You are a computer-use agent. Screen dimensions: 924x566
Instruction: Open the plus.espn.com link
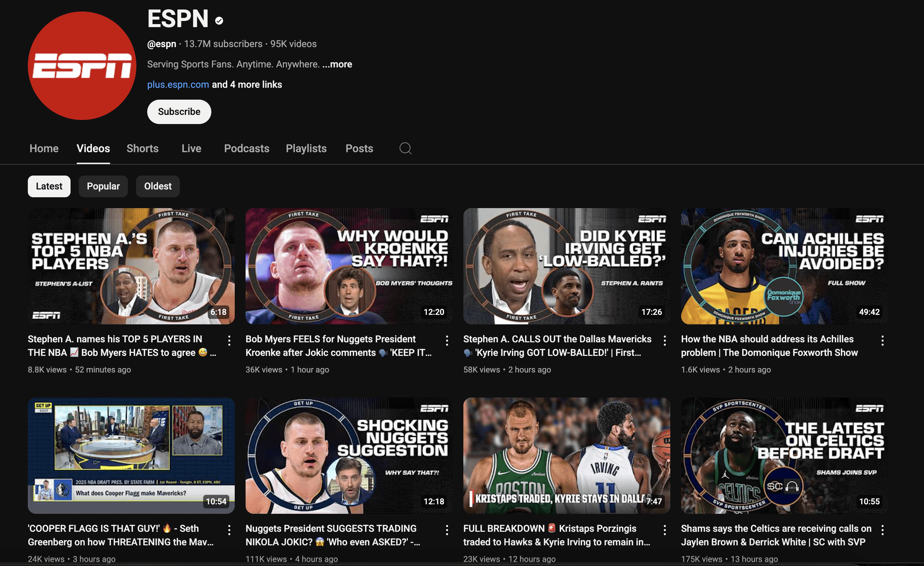tap(178, 84)
